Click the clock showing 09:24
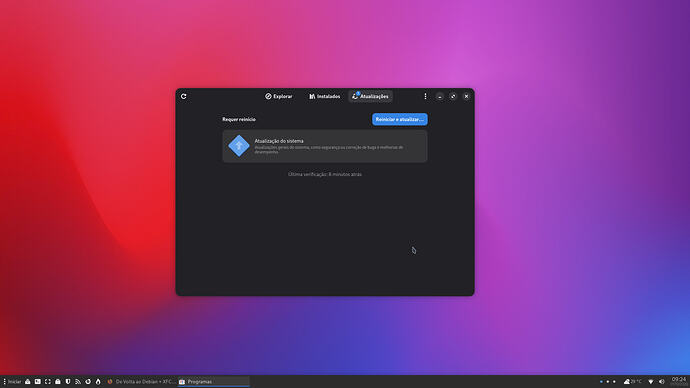This screenshot has height=388, width=690. point(679,381)
